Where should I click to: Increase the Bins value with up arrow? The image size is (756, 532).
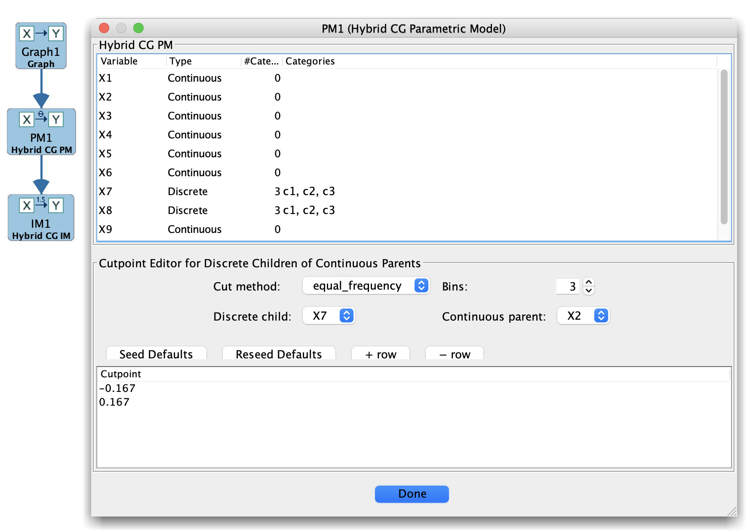[589, 282]
